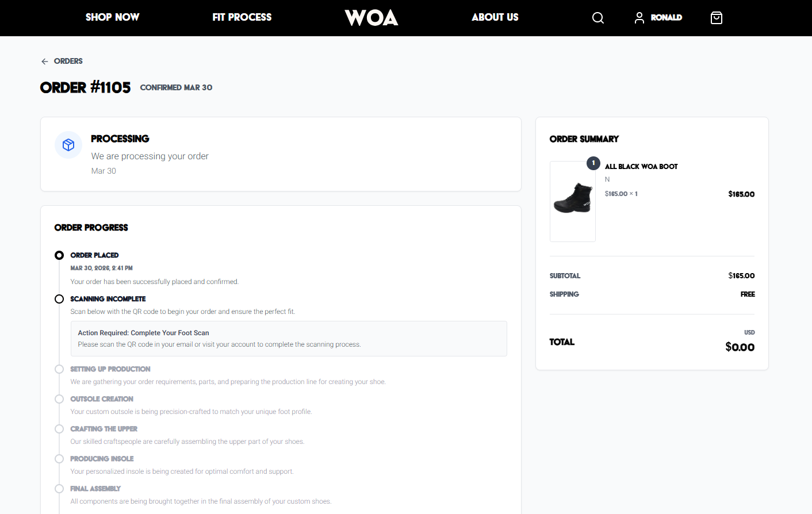Expand the Final Assembly progress step
812x514 pixels.
tap(59, 488)
